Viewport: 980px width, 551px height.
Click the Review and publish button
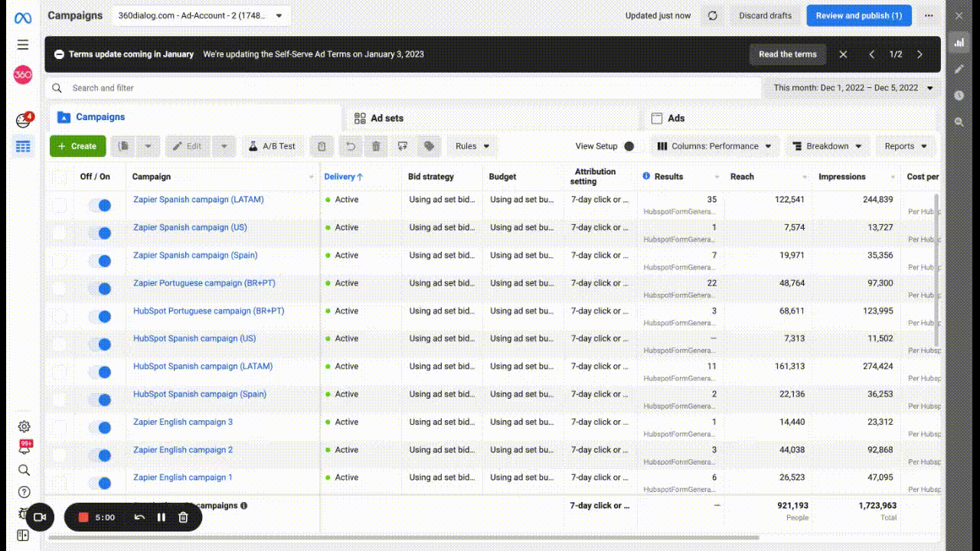(x=858, y=15)
